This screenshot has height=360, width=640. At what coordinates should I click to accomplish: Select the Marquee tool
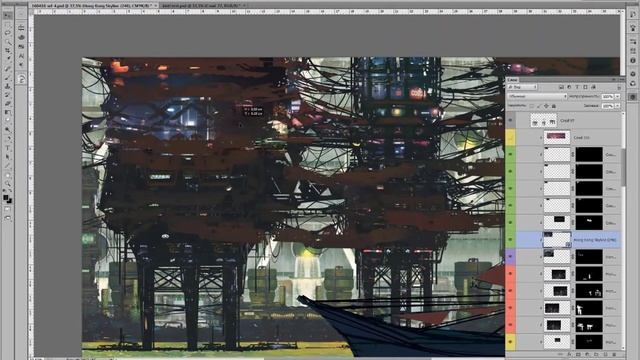pos(8,24)
